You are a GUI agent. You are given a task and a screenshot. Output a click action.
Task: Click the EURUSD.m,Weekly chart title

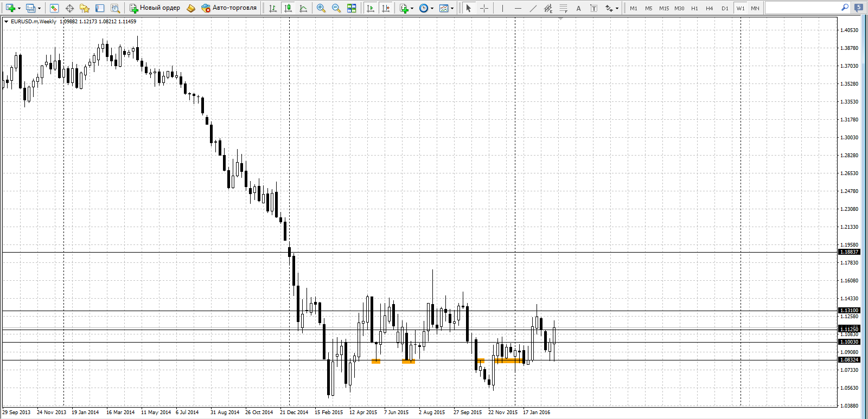(34, 22)
